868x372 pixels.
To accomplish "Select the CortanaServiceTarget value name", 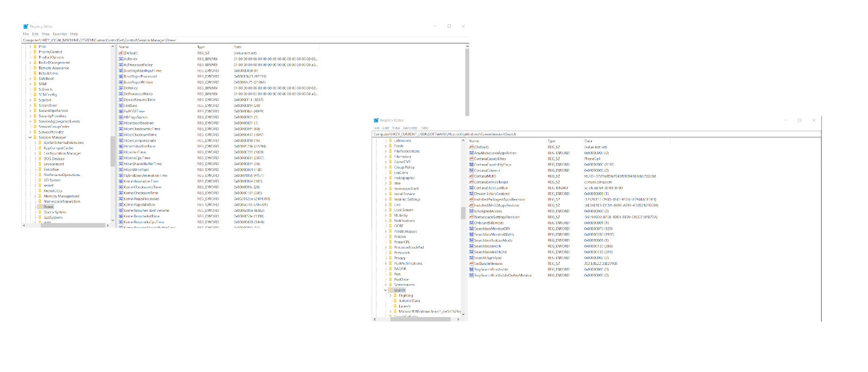I will point(491,182).
